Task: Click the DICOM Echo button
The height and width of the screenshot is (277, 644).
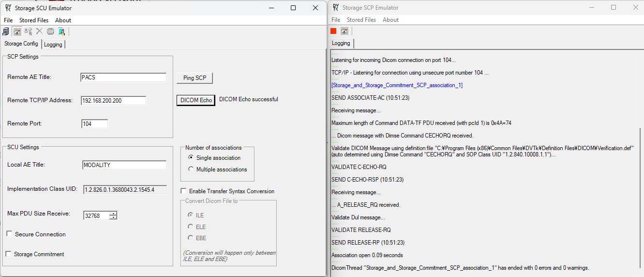Action: pyautogui.click(x=196, y=100)
